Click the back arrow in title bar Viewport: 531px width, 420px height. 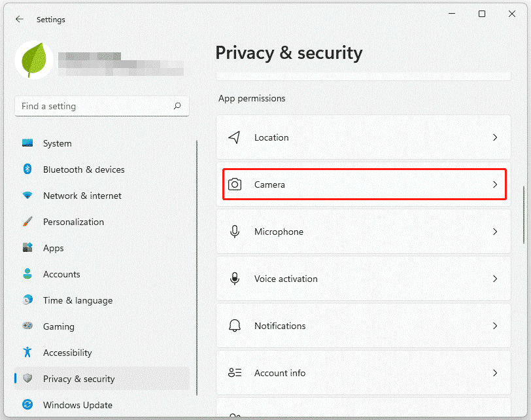click(x=20, y=20)
